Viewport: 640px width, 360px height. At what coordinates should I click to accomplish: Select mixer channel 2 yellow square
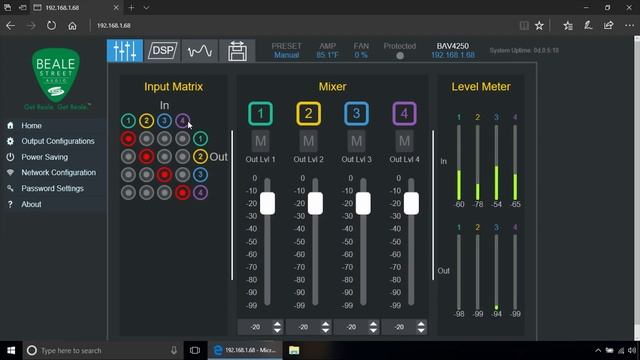click(309, 113)
